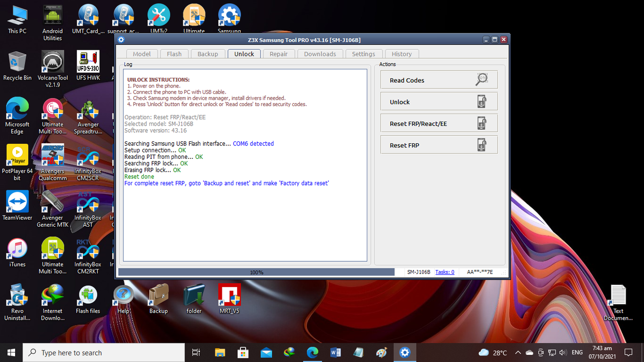Screen dimensions: 644x362
Task: Open the This PC desktop icon
Action: (17, 20)
